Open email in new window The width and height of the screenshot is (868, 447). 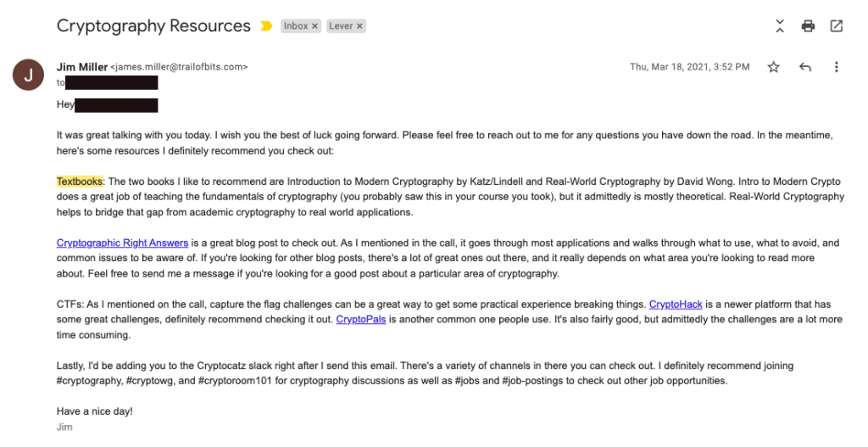click(836, 26)
